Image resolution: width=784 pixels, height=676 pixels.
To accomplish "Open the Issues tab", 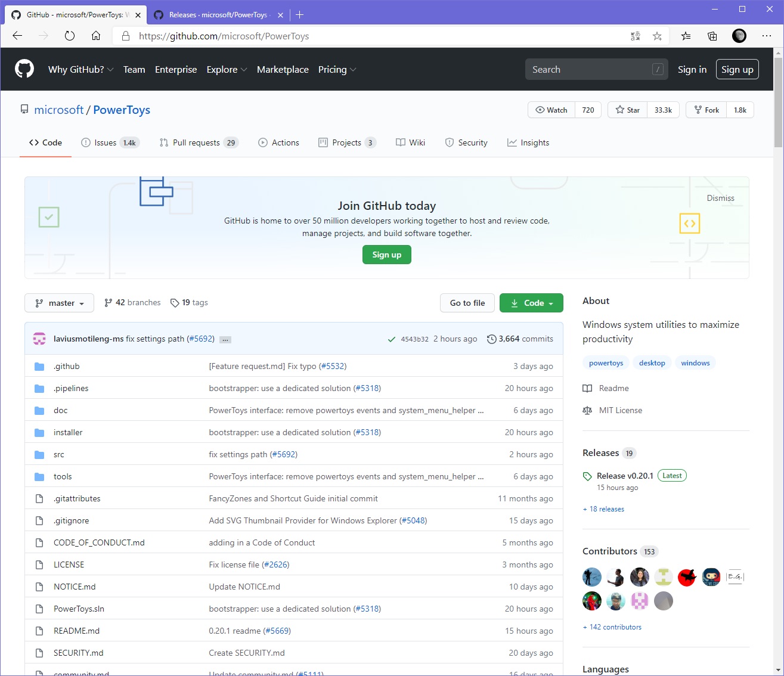I will click(110, 142).
